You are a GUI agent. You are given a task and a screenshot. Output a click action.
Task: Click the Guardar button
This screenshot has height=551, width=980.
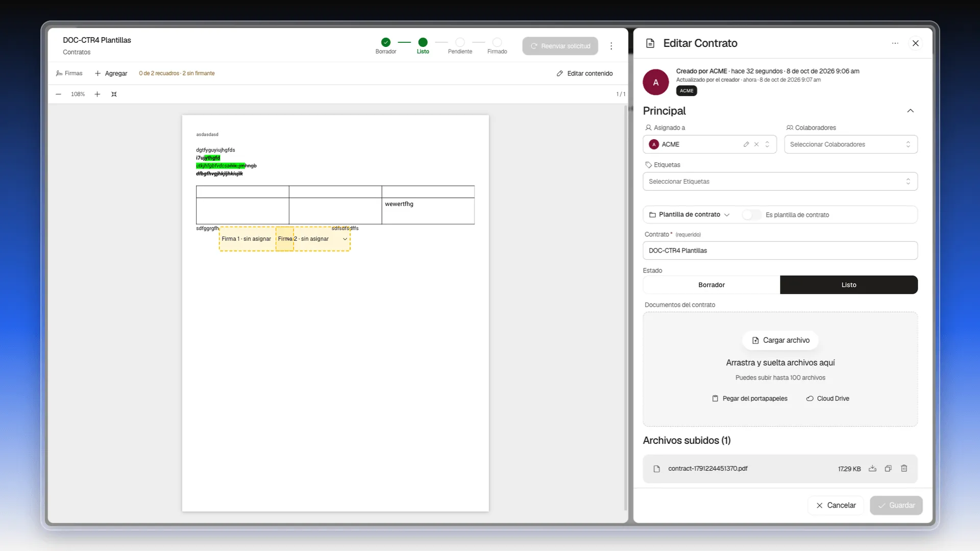[896, 505]
